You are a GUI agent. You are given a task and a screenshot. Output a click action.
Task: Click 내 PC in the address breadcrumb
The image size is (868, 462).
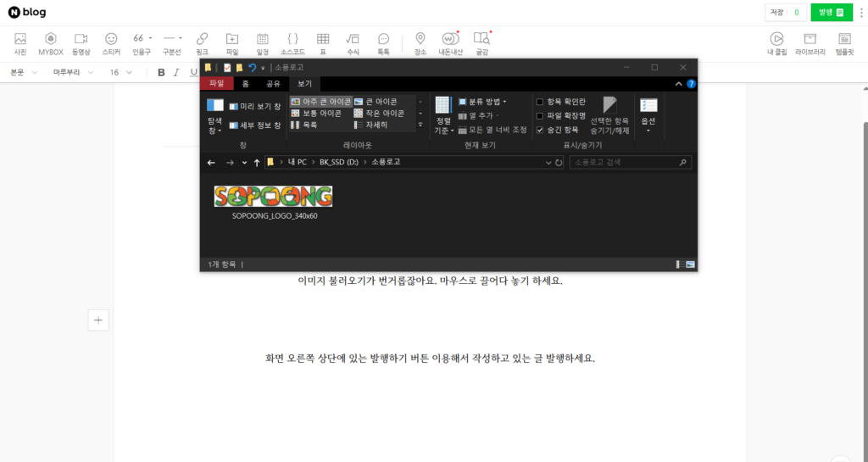pos(298,163)
